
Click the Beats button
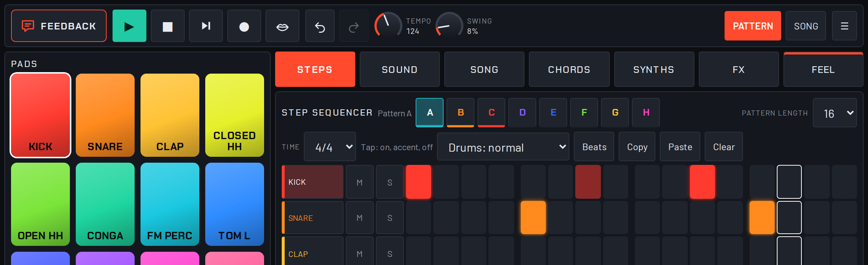click(594, 147)
